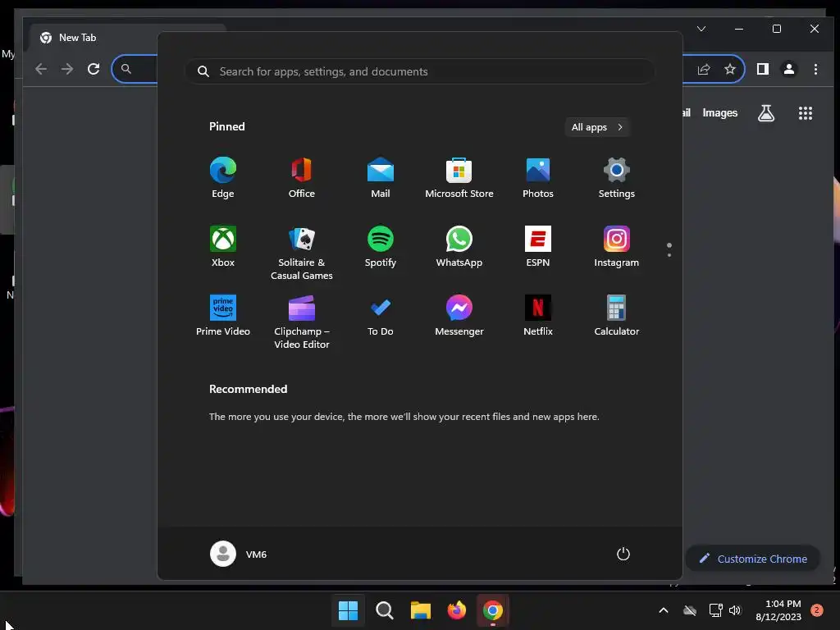Open the network status tray icon
Image resolution: width=840 pixels, height=630 pixels.
tap(715, 610)
